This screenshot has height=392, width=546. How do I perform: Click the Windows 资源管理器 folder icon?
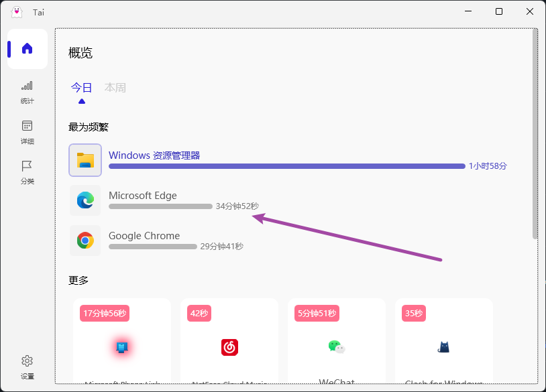[85, 160]
